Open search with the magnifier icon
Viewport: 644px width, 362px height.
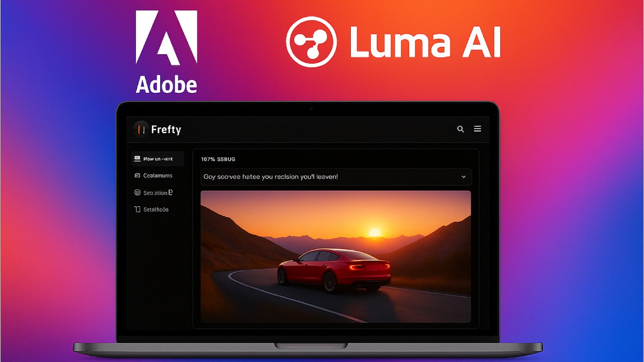click(461, 129)
